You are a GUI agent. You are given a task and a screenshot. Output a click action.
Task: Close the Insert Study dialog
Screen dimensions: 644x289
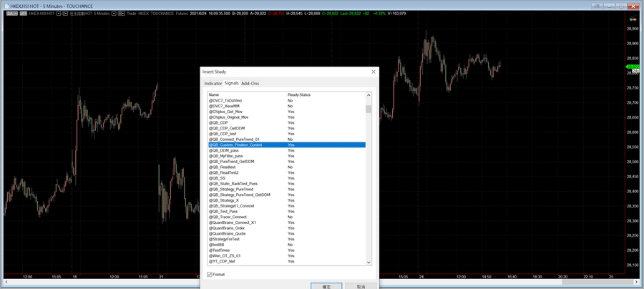click(x=373, y=72)
